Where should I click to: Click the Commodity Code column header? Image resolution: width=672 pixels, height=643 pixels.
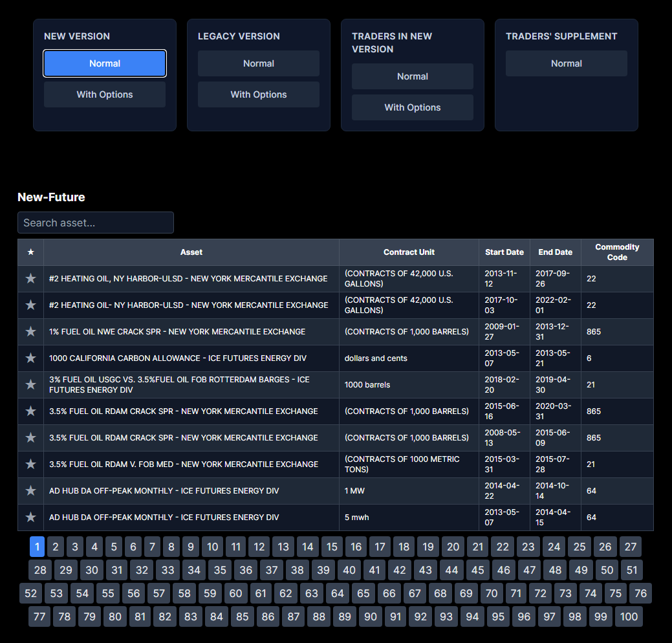[617, 252]
